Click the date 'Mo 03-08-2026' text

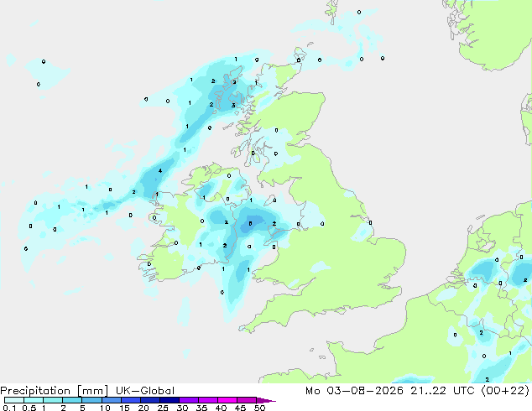click(x=355, y=391)
